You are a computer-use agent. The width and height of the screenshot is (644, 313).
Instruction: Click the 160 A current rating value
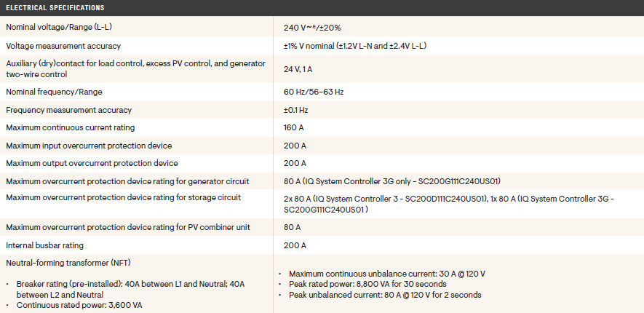pyautogui.click(x=295, y=128)
